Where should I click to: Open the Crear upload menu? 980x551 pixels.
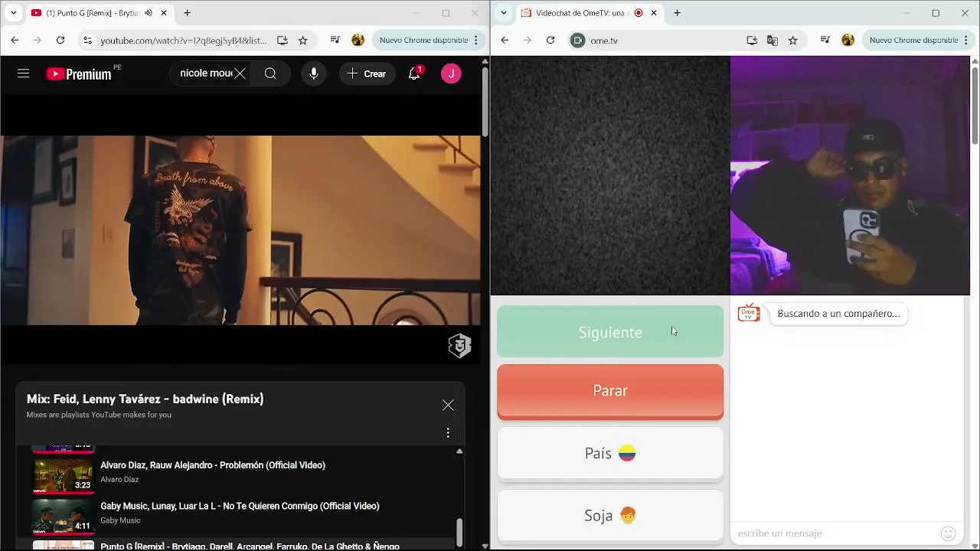point(367,73)
